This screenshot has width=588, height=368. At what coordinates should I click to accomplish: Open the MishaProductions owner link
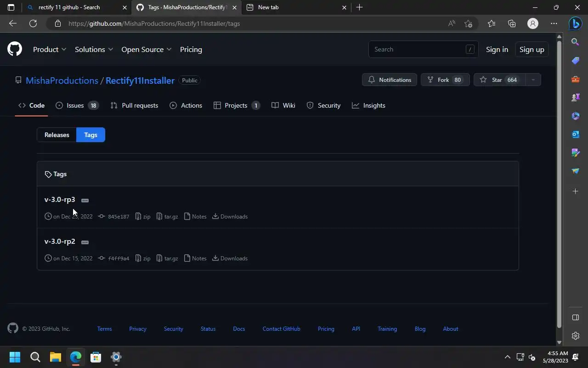(62, 80)
